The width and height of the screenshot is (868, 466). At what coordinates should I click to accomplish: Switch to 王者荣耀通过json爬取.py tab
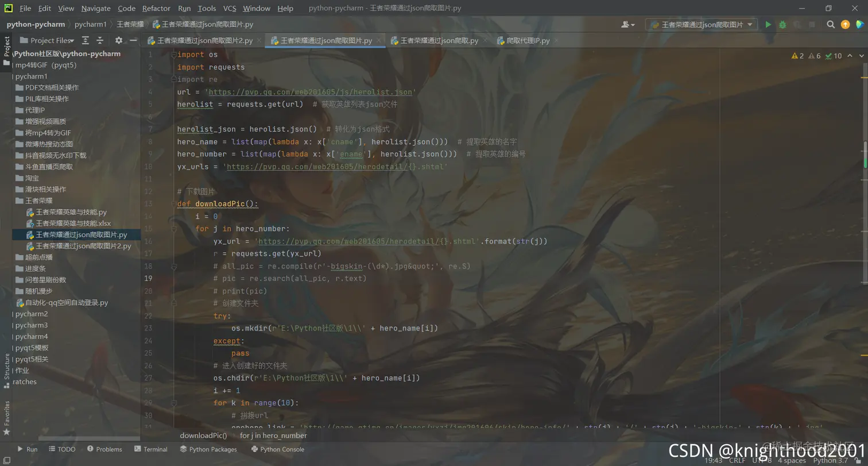[x=439, y=41]
